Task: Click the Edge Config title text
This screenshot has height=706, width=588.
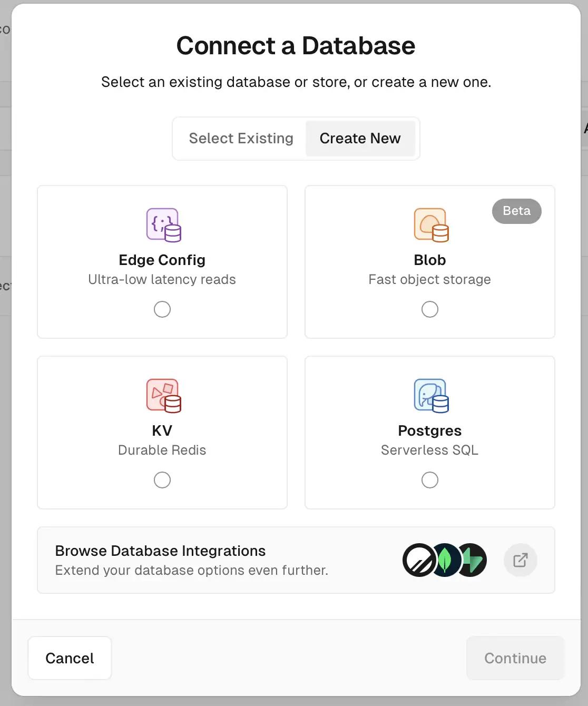Action: [162, 260]
